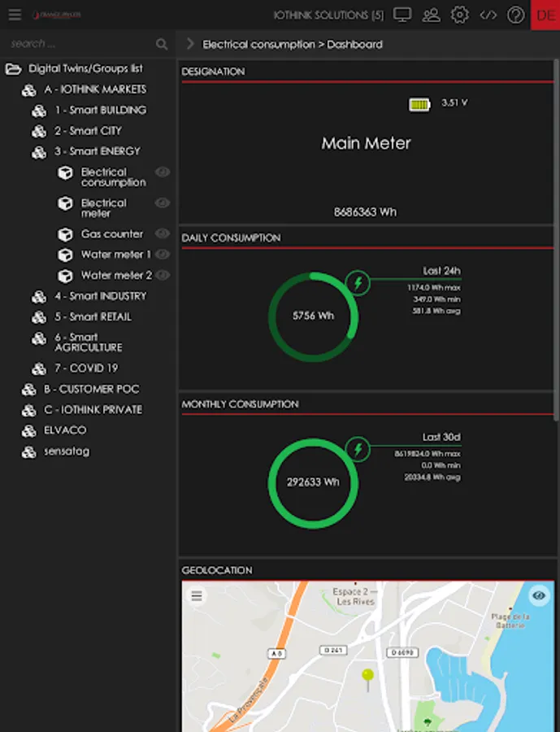Click group icon beside 5 - Smart RETAIL
Viewport: 560px width, 732px height.
click(39, 317)
